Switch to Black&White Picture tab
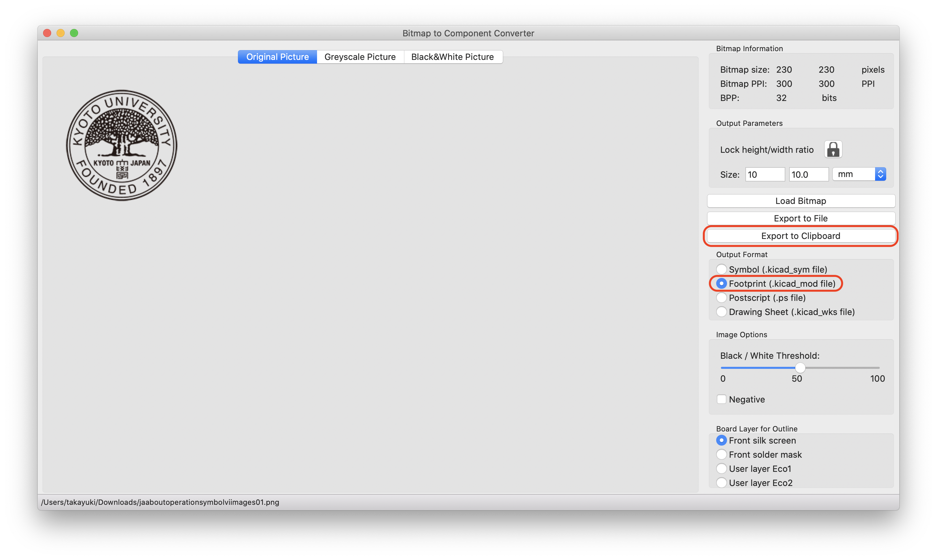Screen dimensions: 937x560 (x=452, y=57)
